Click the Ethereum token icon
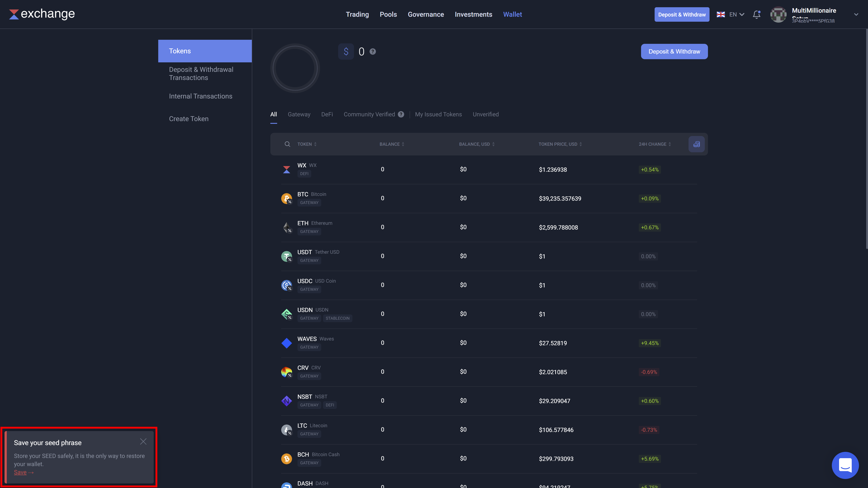868x488 pixels. [287, 227]
